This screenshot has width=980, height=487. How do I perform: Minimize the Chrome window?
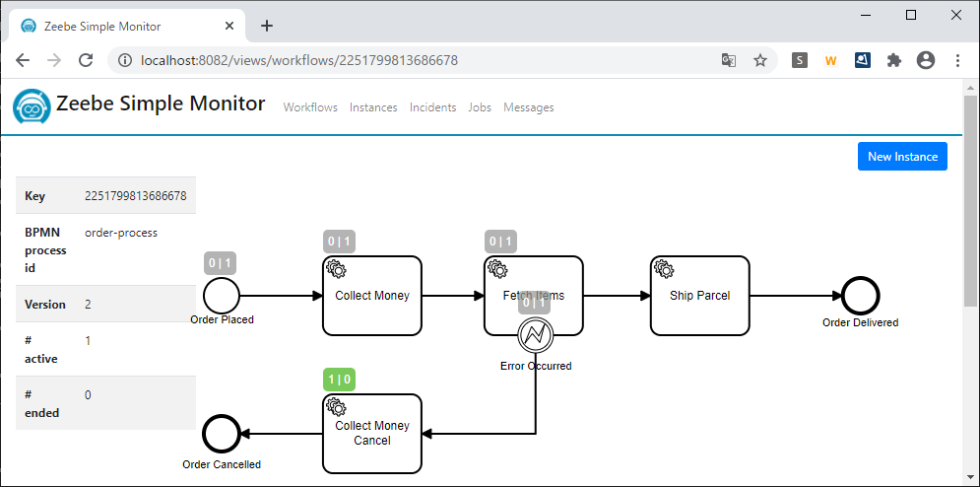(x=866, y=15)
